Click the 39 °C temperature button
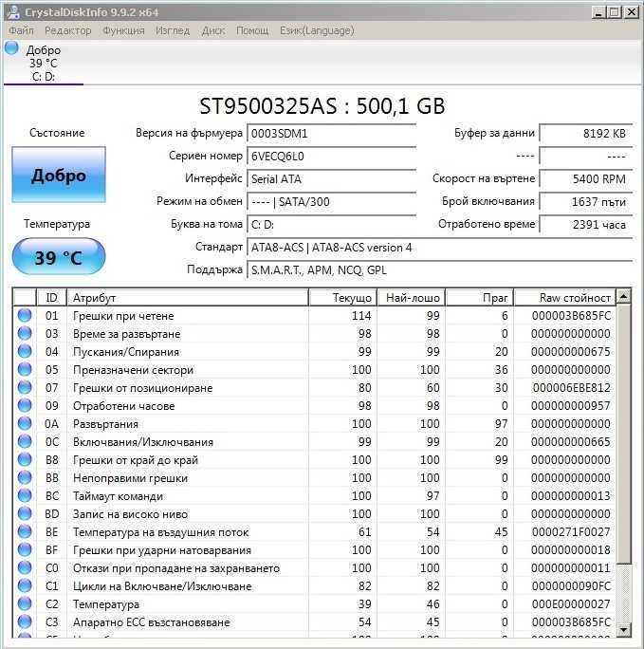 click(x=59, y=256)
